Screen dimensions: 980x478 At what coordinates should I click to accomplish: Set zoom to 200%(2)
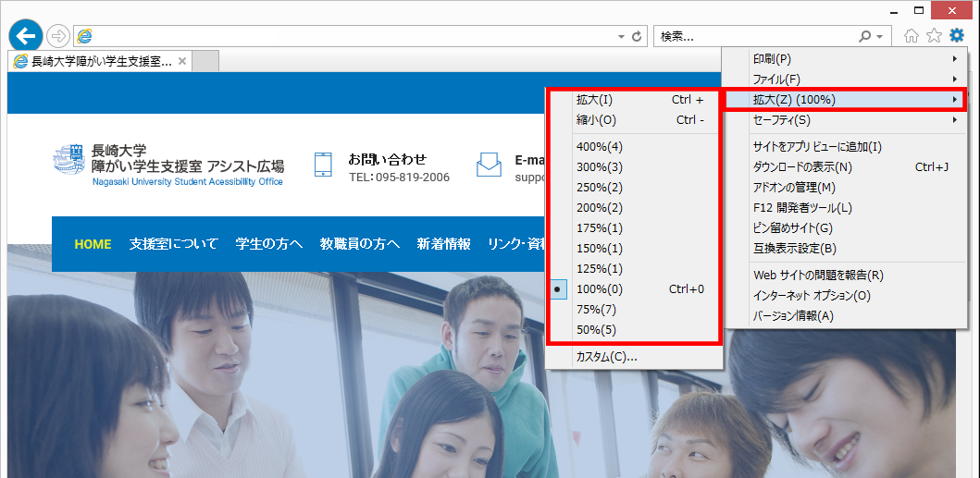pos(634,207)
